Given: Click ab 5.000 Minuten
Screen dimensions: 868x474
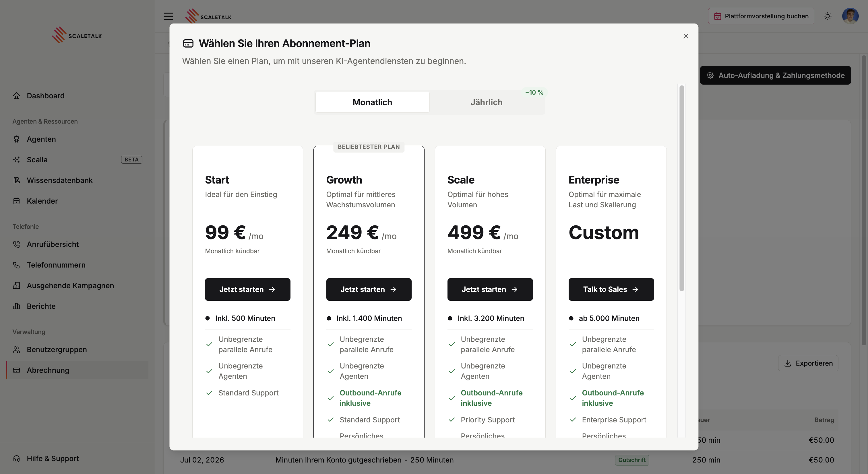Looking at the screenshot, I should (x=609, y=318).
